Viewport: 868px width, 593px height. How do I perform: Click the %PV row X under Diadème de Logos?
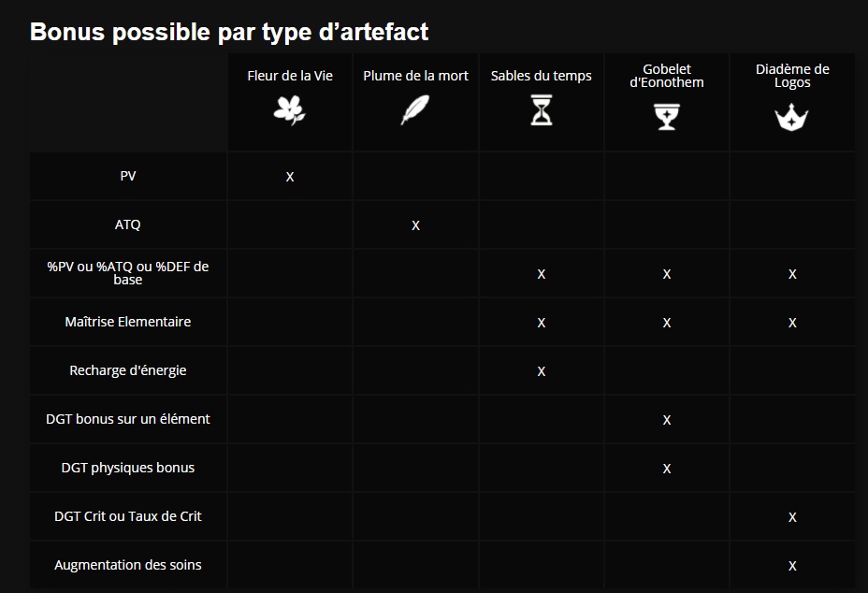click(x=792, y=275)
